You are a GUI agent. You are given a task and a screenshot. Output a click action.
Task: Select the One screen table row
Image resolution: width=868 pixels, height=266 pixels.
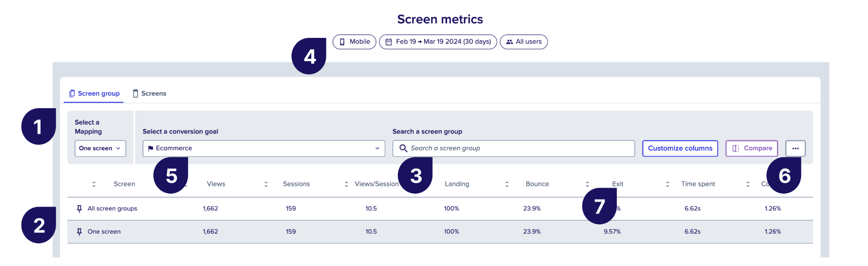point(440,232)
